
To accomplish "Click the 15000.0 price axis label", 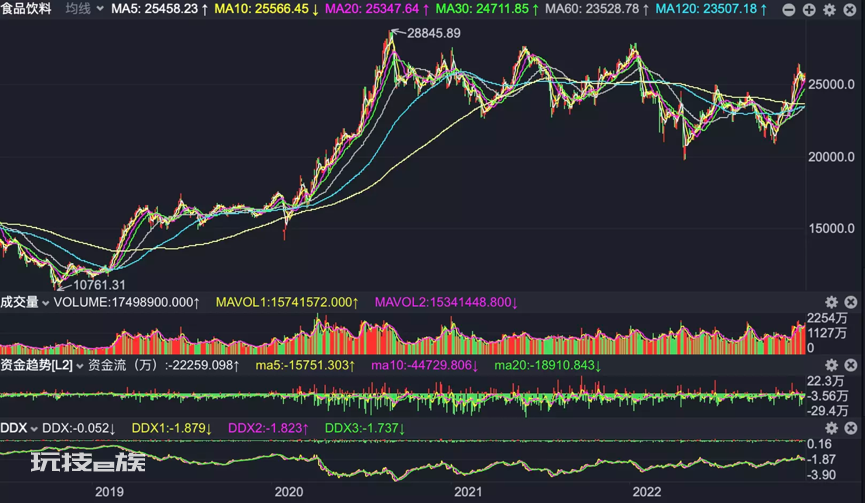I will (831, 228).
